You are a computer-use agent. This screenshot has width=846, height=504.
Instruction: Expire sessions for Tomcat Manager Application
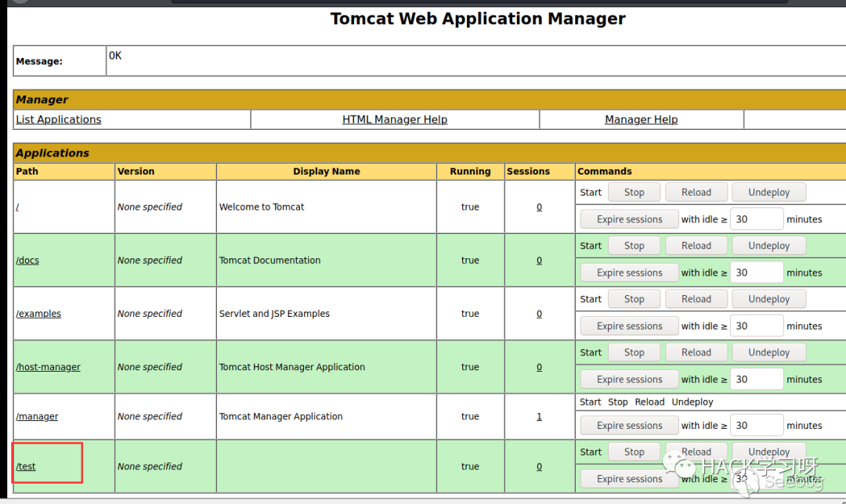pos(629,426)
